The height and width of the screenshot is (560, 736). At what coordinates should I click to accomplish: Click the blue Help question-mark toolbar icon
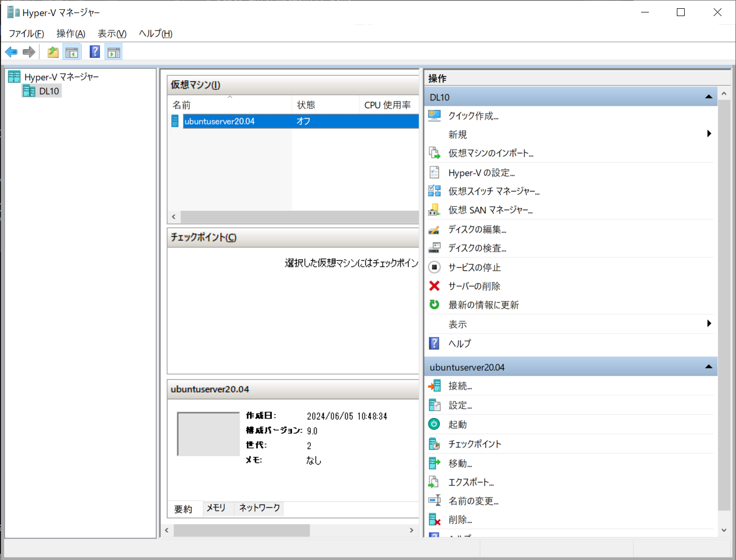tap(95, 52)
